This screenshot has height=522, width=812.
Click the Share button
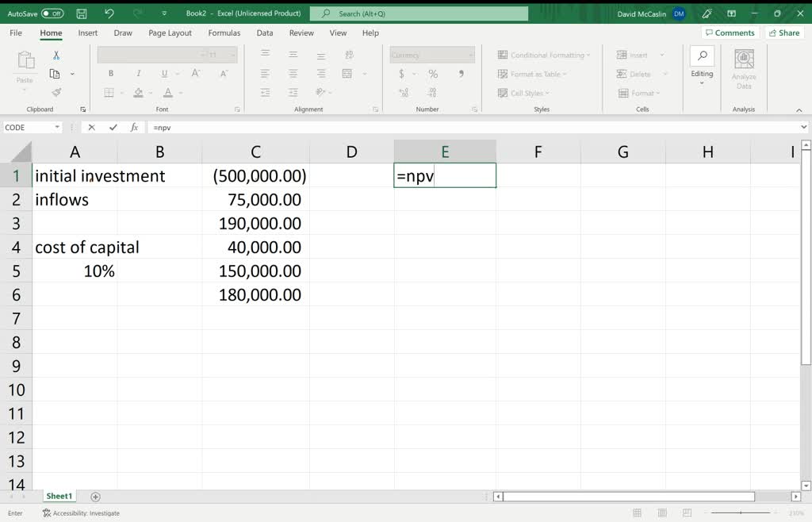point(783,33)
